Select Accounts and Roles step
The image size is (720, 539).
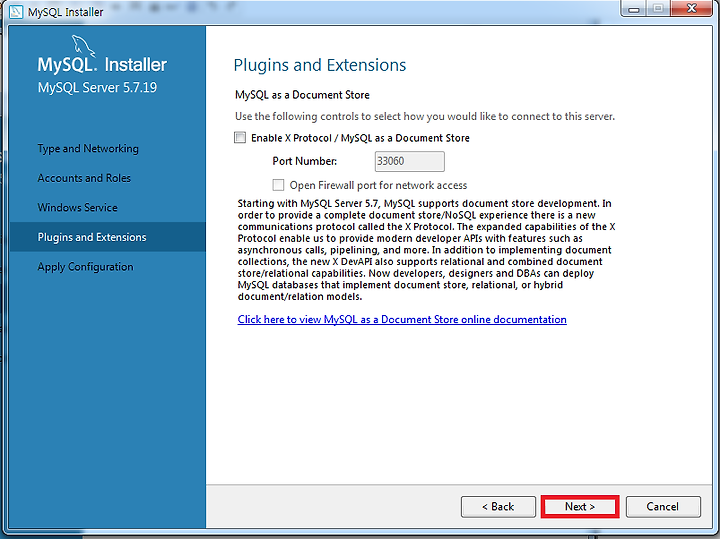tap(84, 178)
